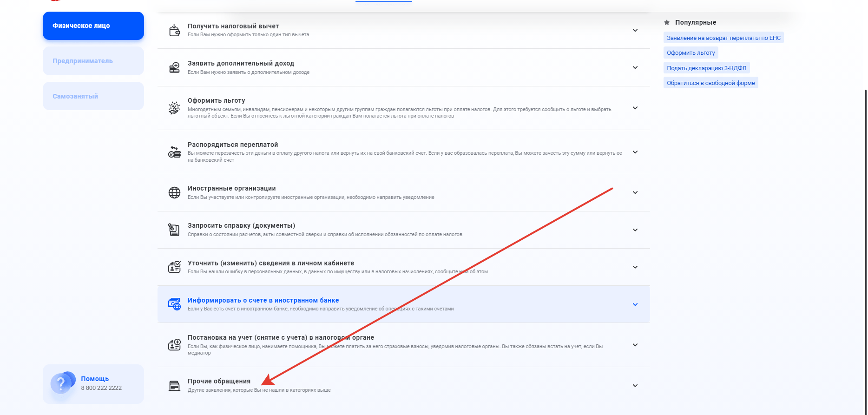The width and height of the screenshot is (868, 415).
Task: Switch to the Предприниматель tab
Action: pos(93,61)
